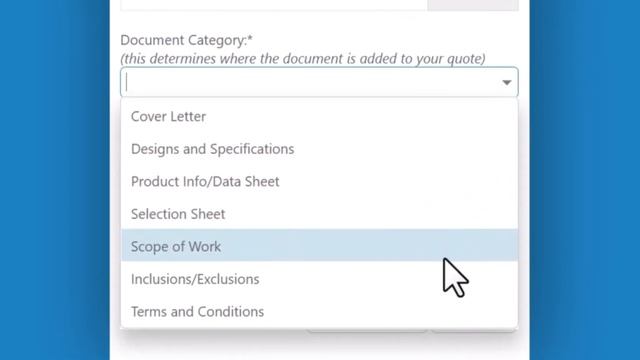Click the blue backdrop right of the dialog
The height and width of the screenshot is (360, 640).
point(585,180)
